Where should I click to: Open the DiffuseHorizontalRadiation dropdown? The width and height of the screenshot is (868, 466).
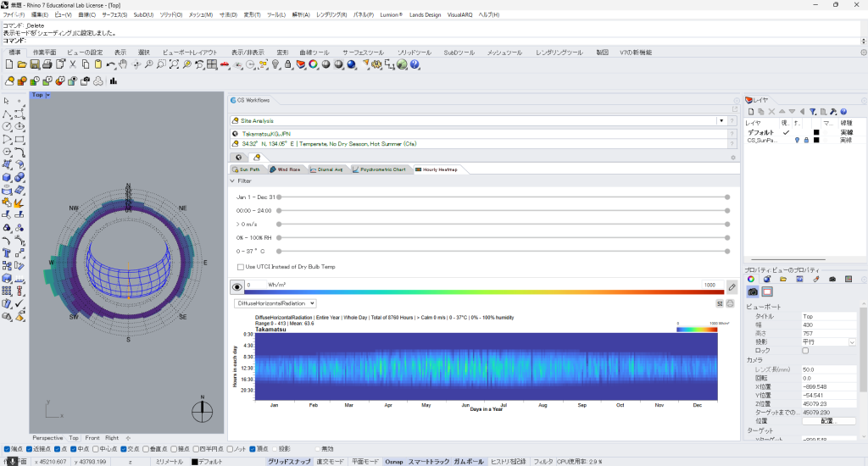pos(275,302)
